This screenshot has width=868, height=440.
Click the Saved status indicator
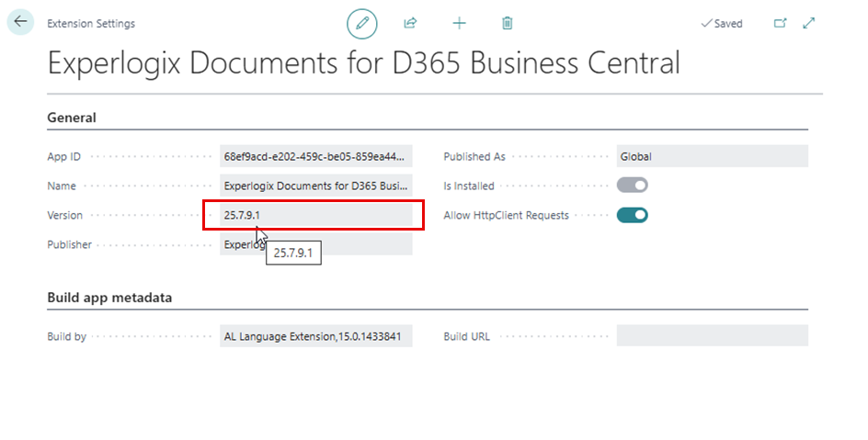[721, 23]
